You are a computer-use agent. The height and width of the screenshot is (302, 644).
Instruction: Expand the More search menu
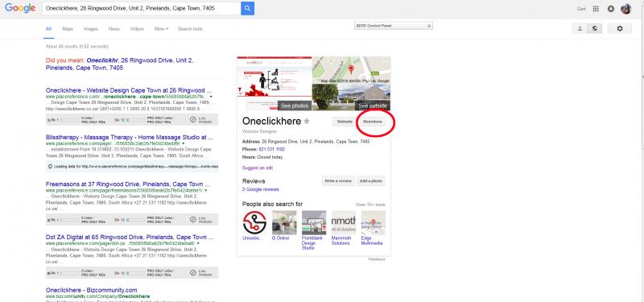pyautogui.click(x=162, y=29)
